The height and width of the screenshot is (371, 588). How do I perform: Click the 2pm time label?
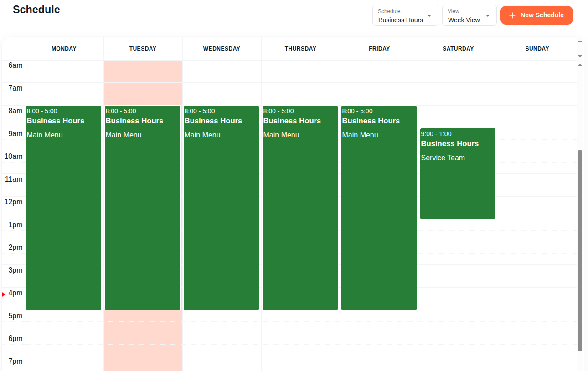[15, 248]
